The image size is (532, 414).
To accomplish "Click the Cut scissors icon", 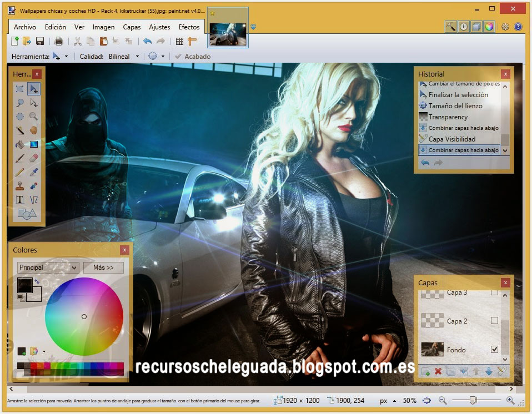I will point(78,42).
